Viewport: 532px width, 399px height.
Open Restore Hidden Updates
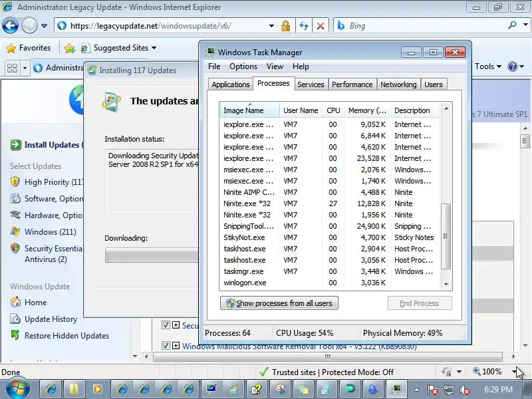pos(61,336)
